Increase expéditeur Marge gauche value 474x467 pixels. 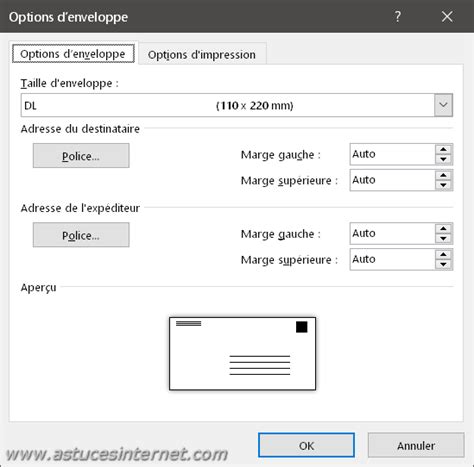[443, 229]
